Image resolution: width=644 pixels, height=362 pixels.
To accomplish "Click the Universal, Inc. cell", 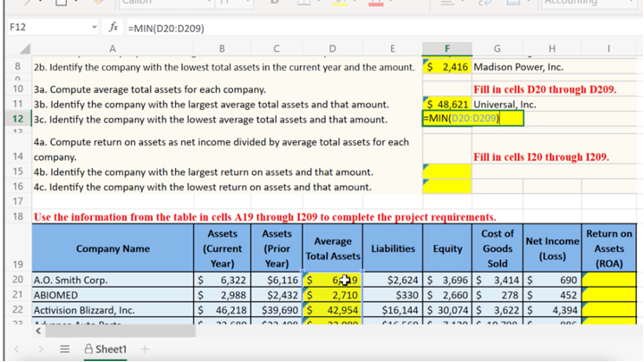I will pos(504,104).
